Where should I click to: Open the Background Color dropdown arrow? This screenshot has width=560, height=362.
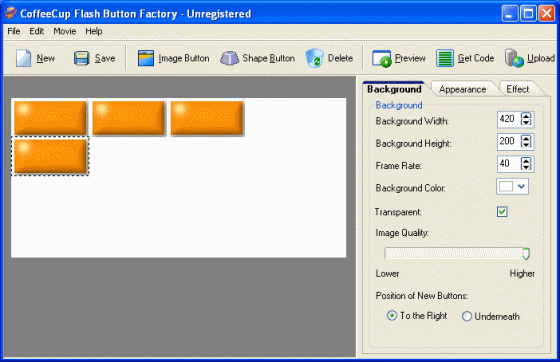coord(521,186)
